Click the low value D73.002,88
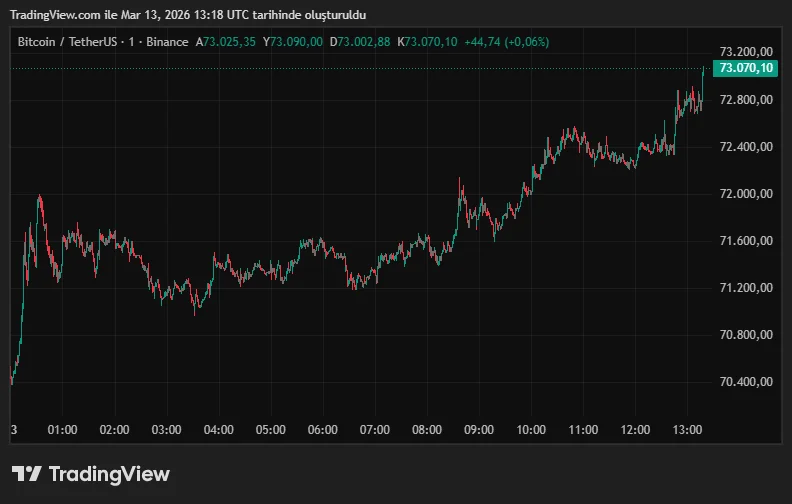 pyautogui.click(x=360, y=42)
